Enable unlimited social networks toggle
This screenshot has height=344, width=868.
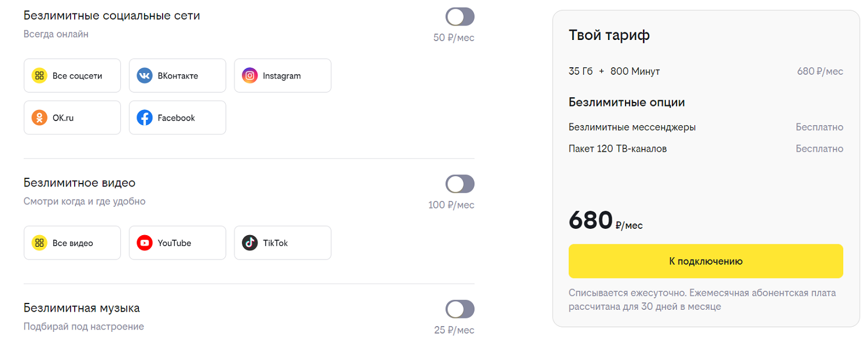click(460, 17)
